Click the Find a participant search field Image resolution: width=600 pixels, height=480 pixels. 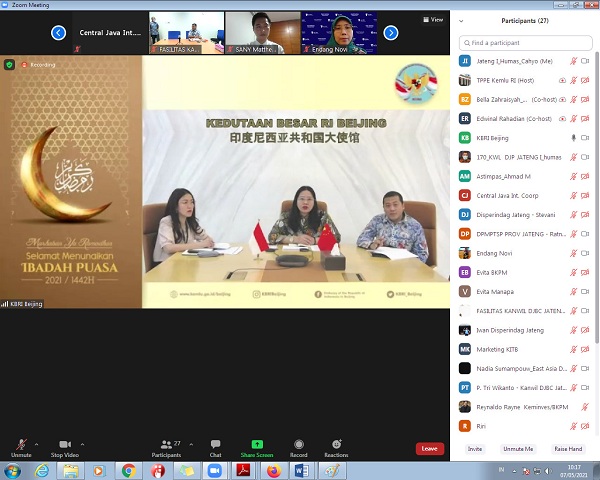click(x=525, y=42)
